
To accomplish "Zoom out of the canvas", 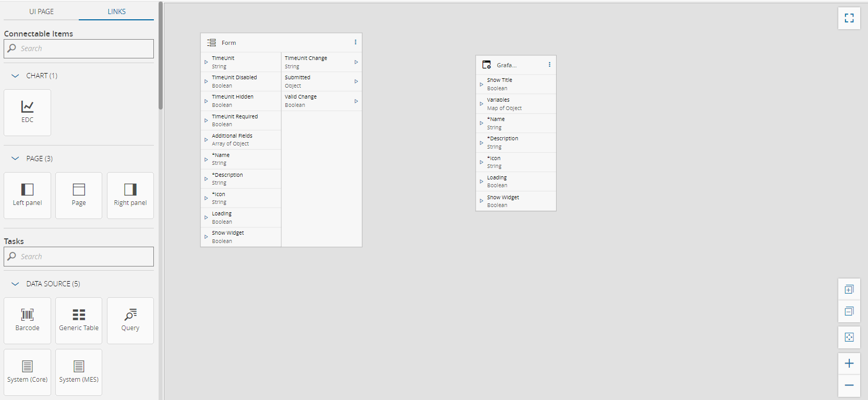I will pos(849,385).
